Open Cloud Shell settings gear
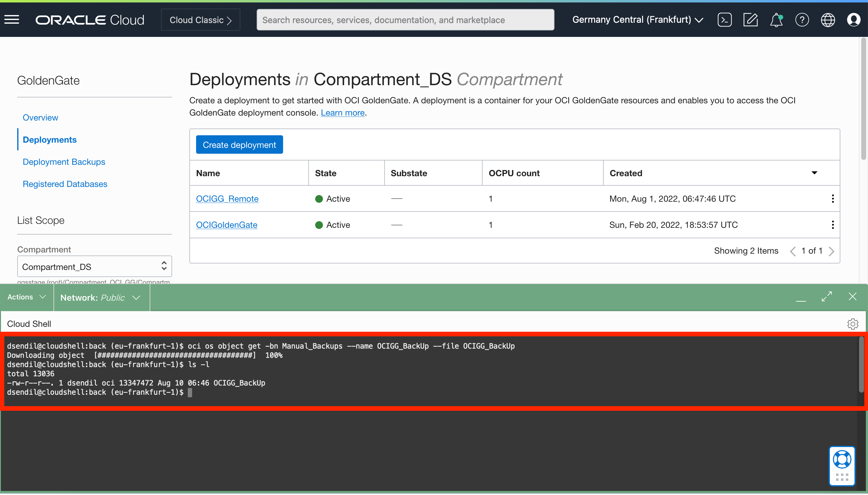This screenshot has width=868, height=495. pyautogui.click(x=853, y=324)
